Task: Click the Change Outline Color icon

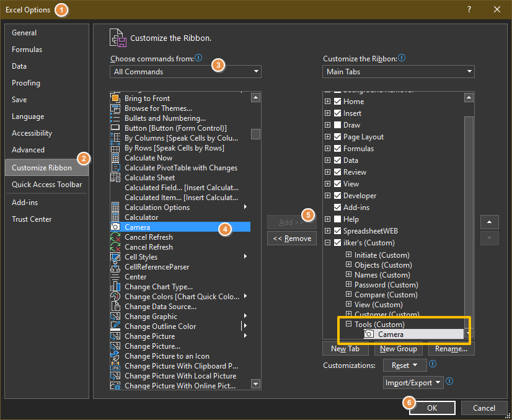Action: [115, 326]
